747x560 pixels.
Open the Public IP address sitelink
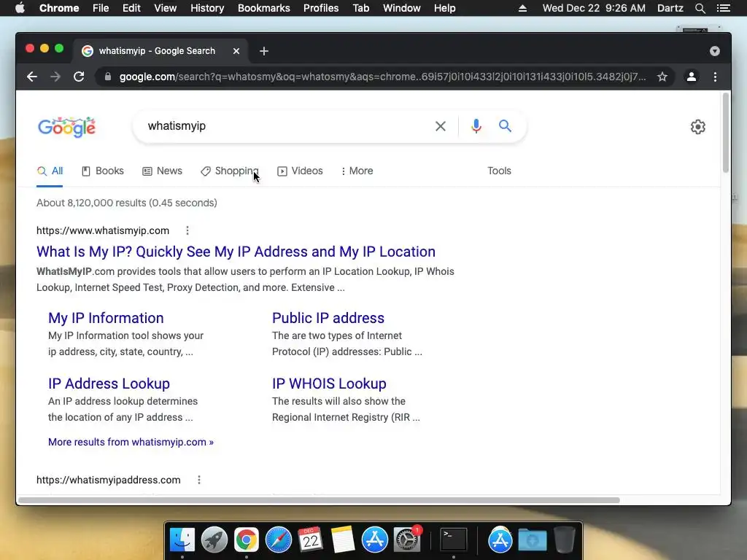point(328,318)
